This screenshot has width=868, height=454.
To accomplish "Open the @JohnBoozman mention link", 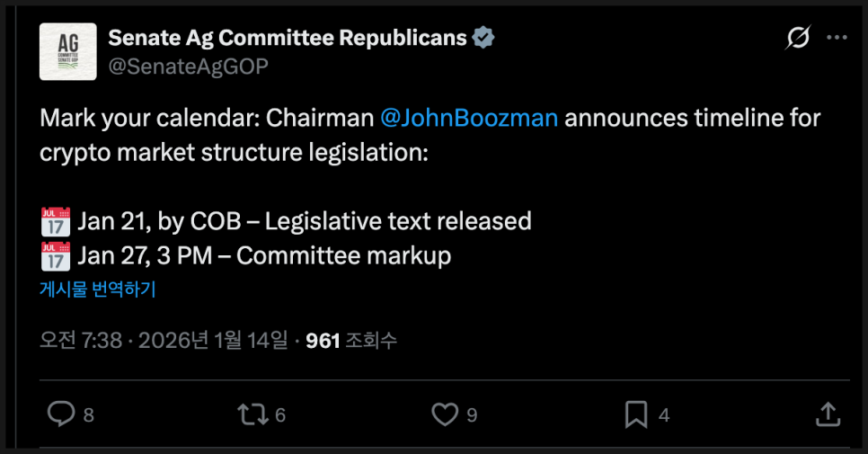I will click(469, 118).
